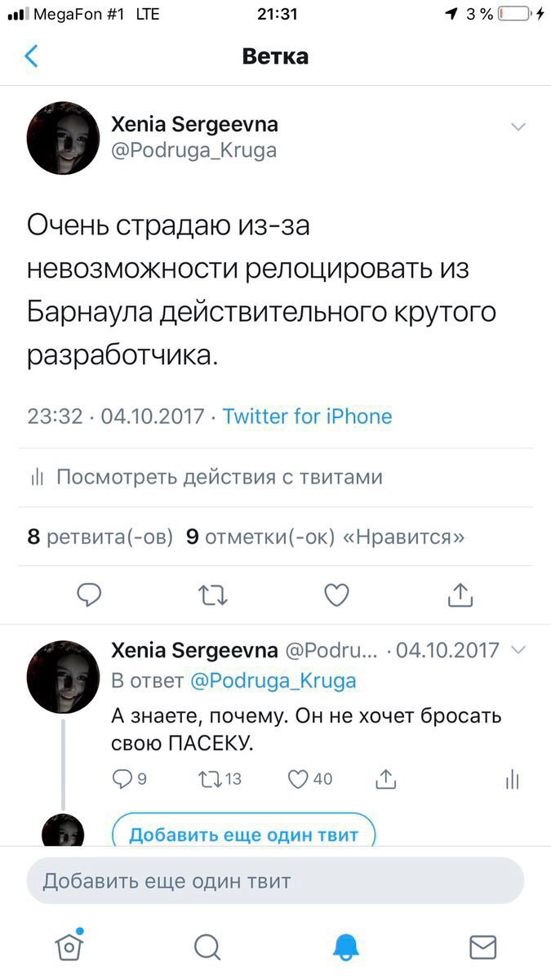
Task: Retweet the reply showing 13 retweets
Action: pos(220,779)
